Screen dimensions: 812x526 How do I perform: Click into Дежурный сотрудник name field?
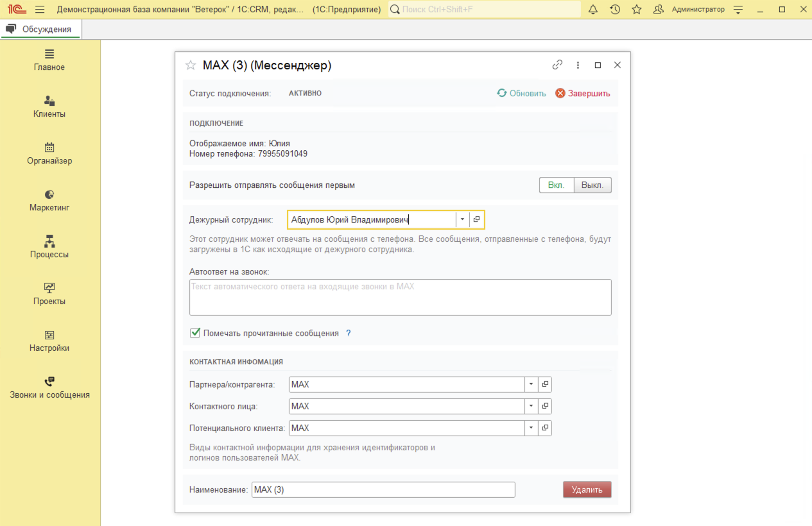tap(372, 219)
